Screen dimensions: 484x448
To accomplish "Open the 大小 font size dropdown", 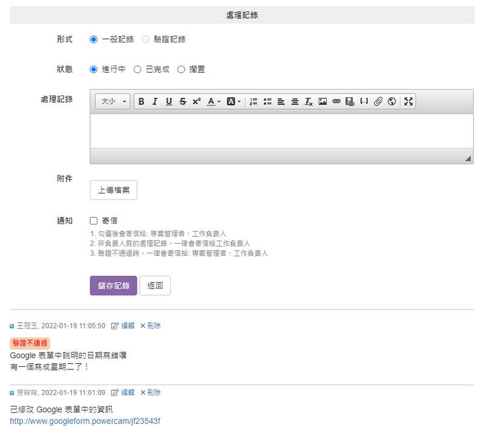I will point(113,102).
